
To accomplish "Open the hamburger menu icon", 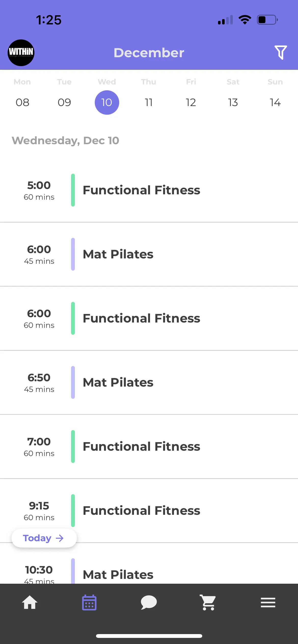I will pyautogui.click(x=268, y=603).
